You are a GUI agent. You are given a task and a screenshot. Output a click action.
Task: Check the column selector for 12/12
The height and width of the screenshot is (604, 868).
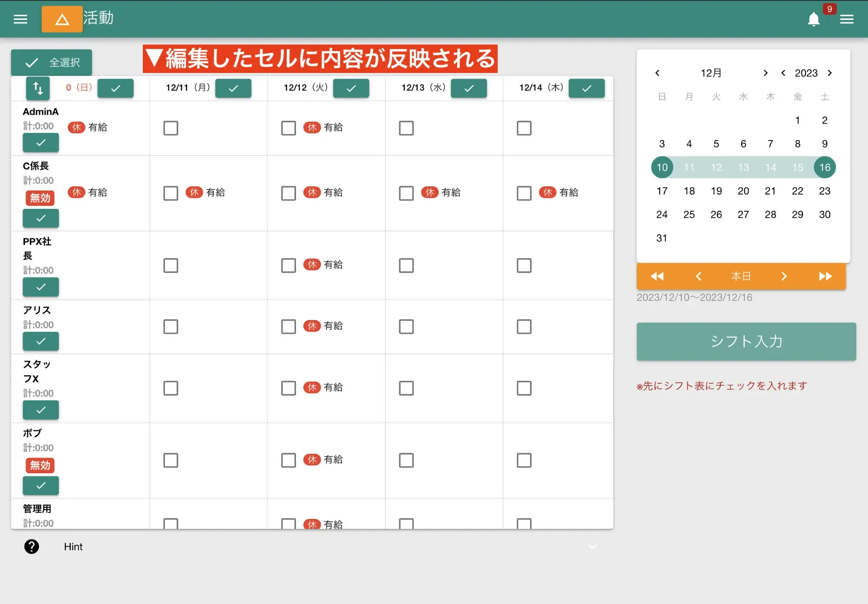coord(351,88)
